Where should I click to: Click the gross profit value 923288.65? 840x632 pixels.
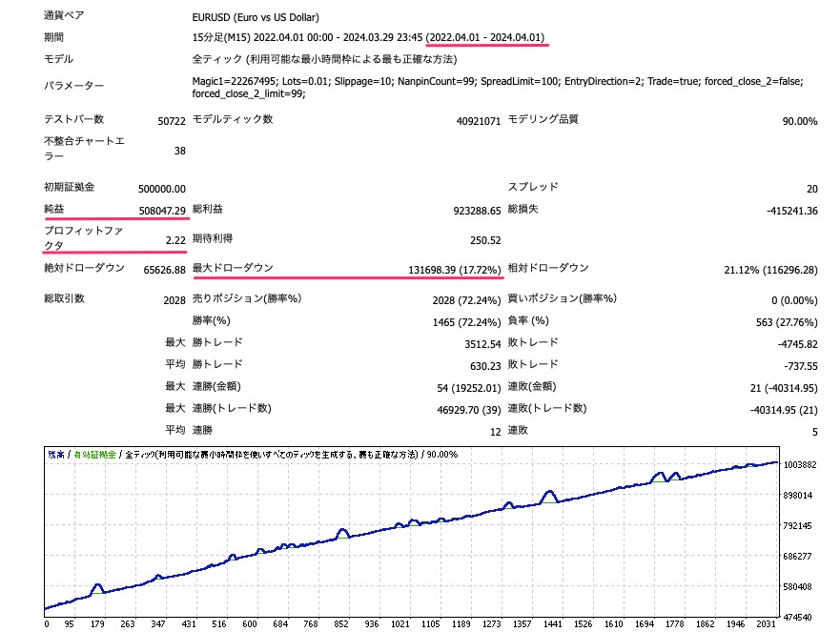click(477, 211)
